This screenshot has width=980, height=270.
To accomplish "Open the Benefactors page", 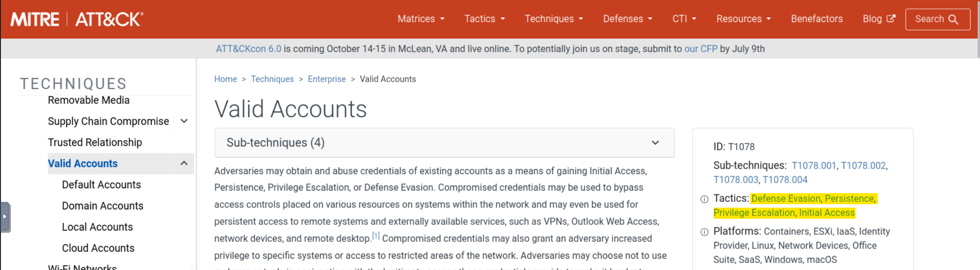I will [x=817, y=19].
